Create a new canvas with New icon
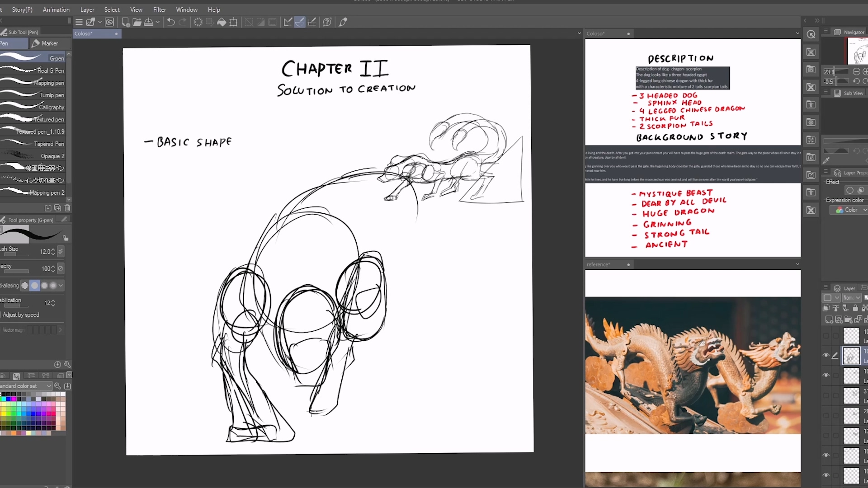The height and width of the screenshot is (488, 868). tap(126, 22)
